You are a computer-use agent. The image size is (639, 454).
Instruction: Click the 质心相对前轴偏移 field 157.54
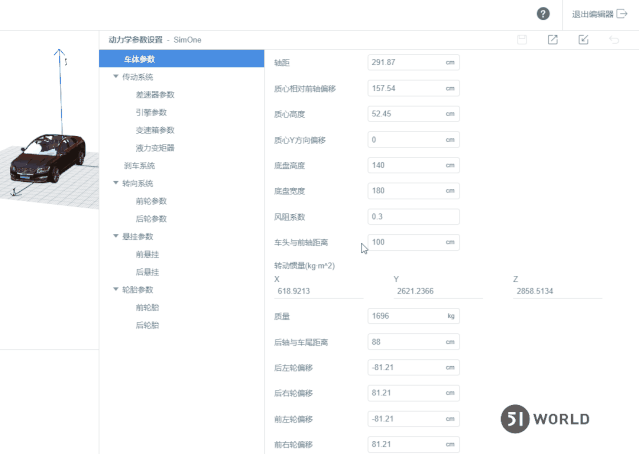(x=413, y=88)
